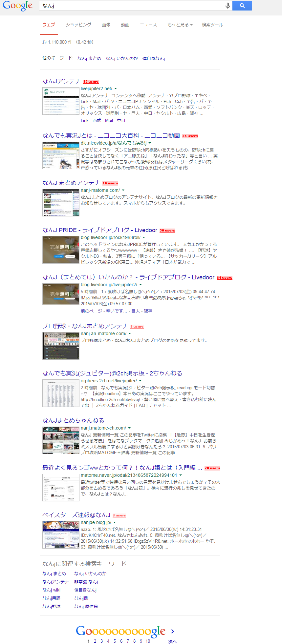The height and width of the screenshot is (644, 282).
Task: Go to results page 2
Action: pos(95,641)
